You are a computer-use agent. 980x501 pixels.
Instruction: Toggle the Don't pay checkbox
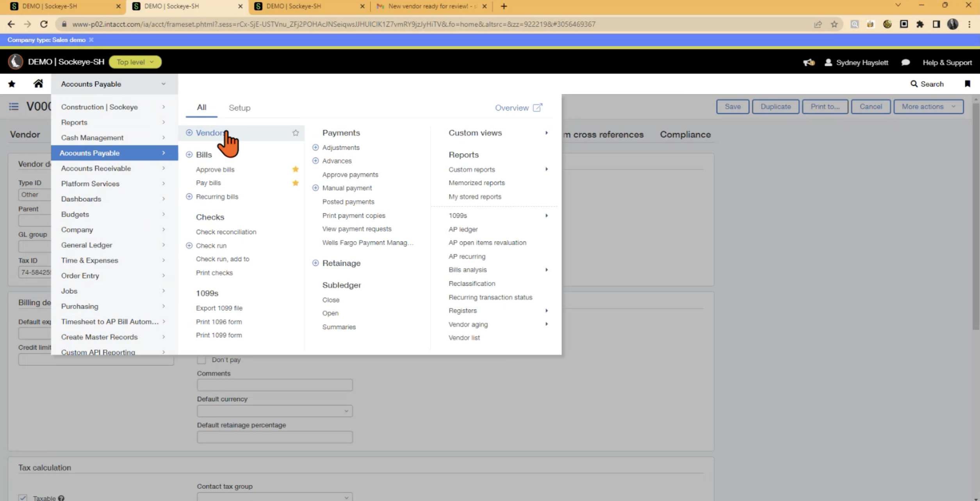click(x=201, y=360)
